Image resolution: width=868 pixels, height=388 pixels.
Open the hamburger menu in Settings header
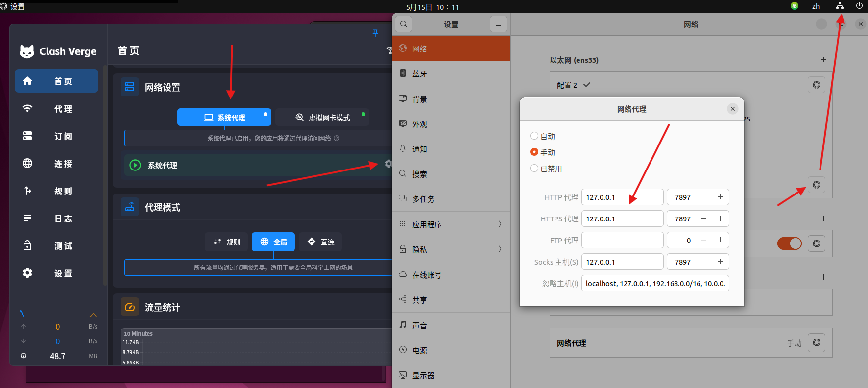498,24
